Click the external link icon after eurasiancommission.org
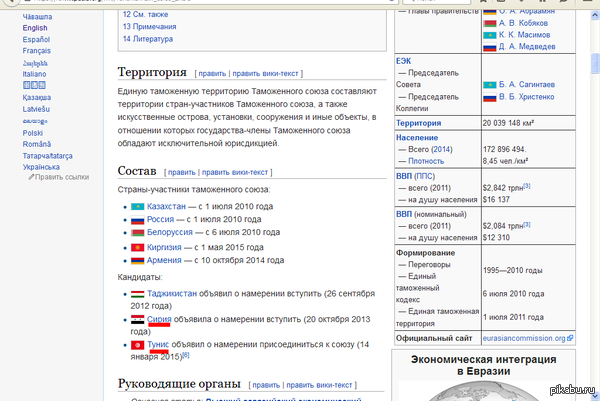Viewport: 600px width, 401px height. (570, 339)
